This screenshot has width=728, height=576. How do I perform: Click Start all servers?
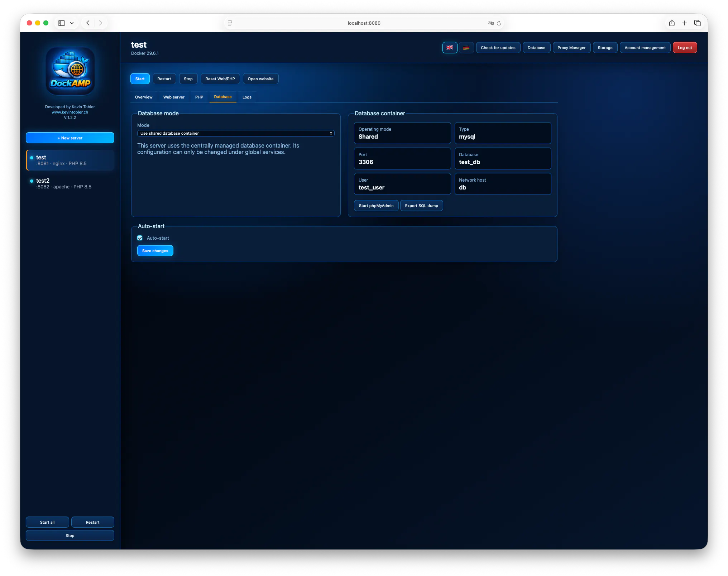(47, 522)
